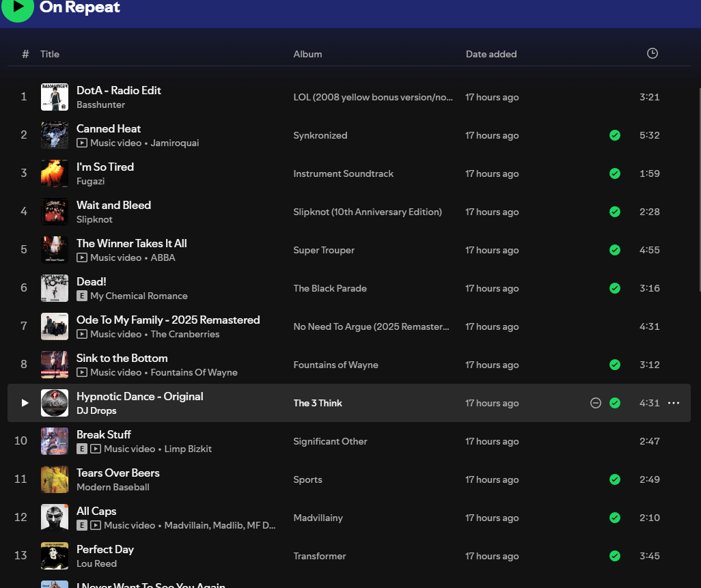Click the music video icon for Ode To My Family
701x588 pixels.
[x=82, y=334]
